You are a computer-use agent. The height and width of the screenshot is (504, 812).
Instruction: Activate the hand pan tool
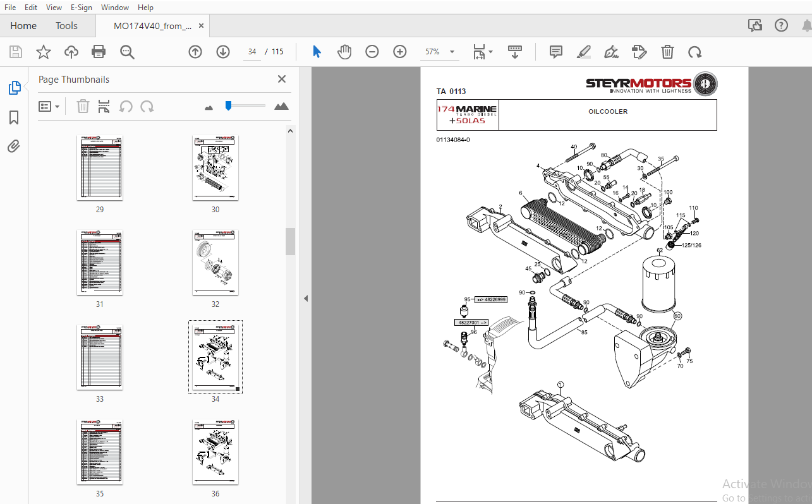click(x=344, y=52)
